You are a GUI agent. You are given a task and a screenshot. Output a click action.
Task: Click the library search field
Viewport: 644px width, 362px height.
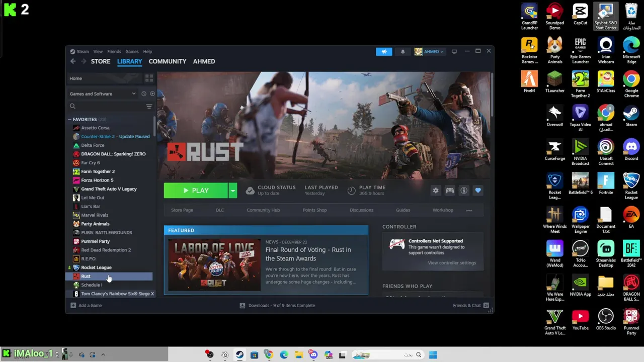click(106, 106)
